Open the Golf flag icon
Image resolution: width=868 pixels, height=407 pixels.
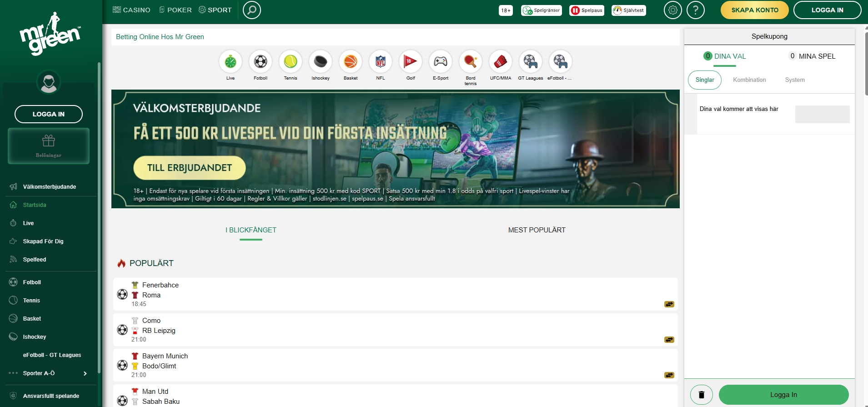tap(411, 61)
